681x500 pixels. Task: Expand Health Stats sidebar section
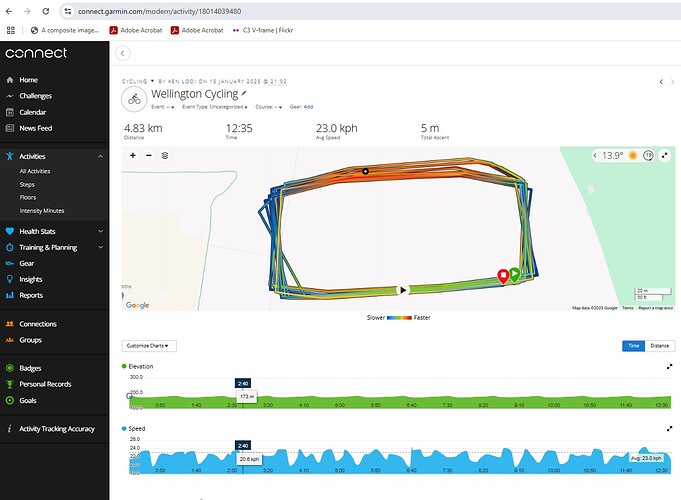pyautogui.click(x=100, y=232)
